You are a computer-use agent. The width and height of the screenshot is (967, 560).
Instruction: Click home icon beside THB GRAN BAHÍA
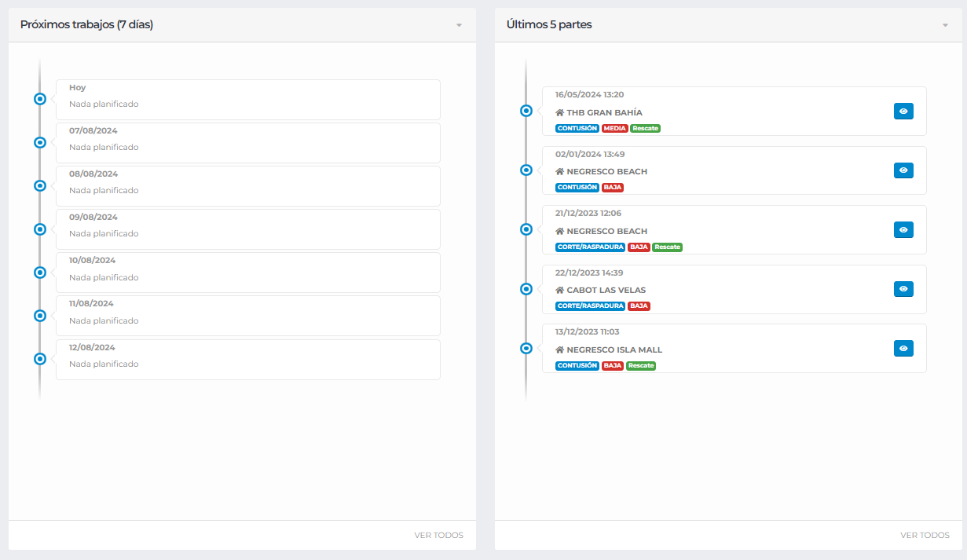(x=560, y=112)
